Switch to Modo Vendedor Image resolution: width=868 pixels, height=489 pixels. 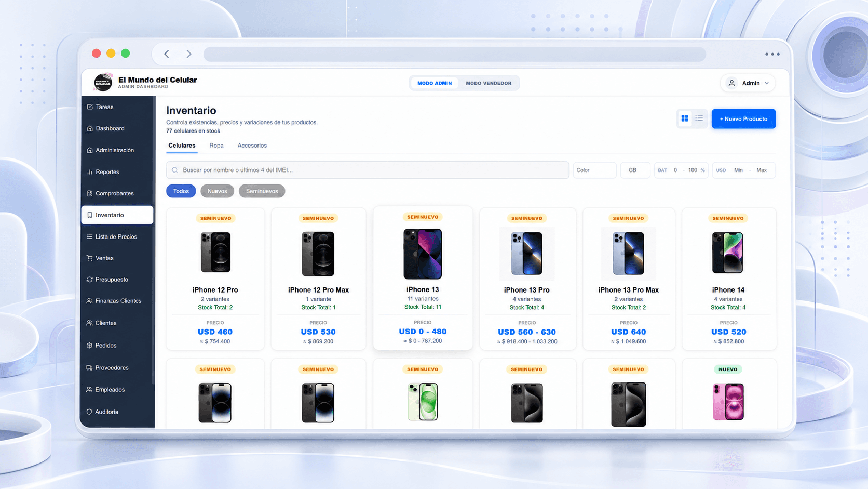click(x=489, y=83)
